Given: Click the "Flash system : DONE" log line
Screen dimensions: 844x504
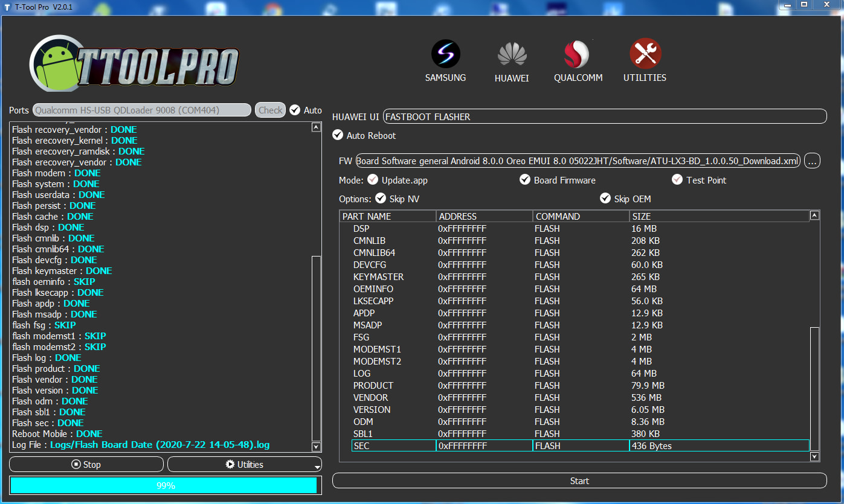Looking at the screenshot, I should pyautogui.click(x=56, y=184).
